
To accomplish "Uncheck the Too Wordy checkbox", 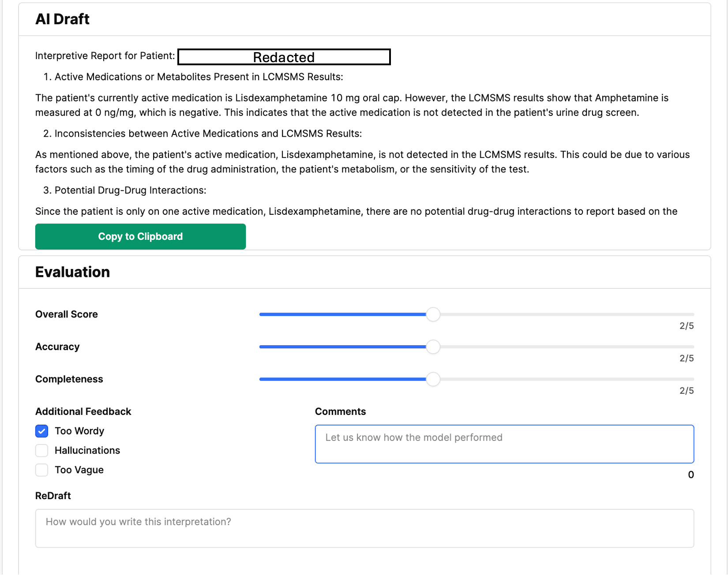I will (42, 431).
